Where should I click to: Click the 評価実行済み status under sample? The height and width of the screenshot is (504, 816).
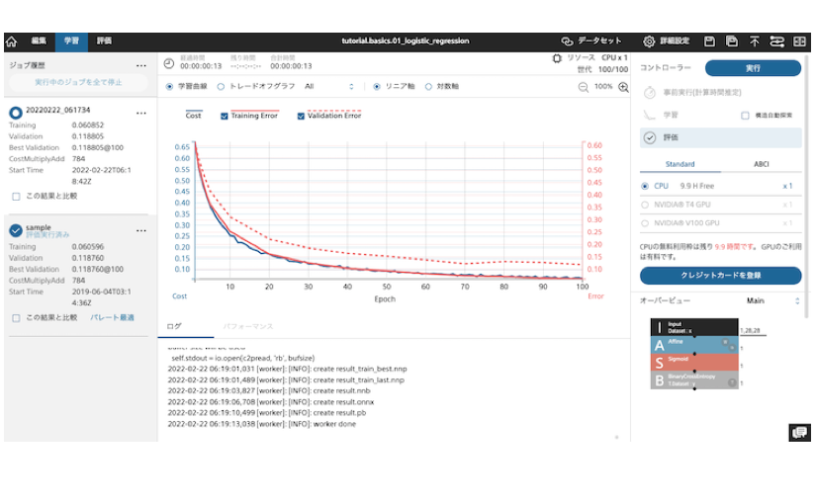[x=47, y=235]
